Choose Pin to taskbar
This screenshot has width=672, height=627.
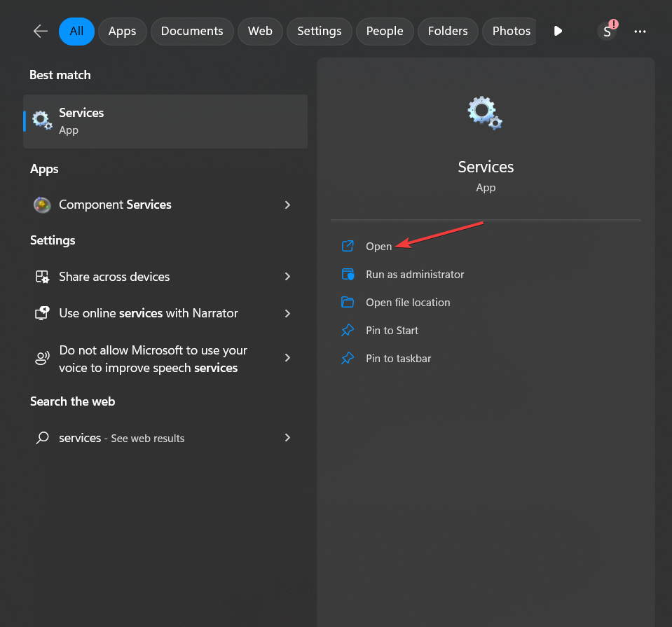click(399, 359)
